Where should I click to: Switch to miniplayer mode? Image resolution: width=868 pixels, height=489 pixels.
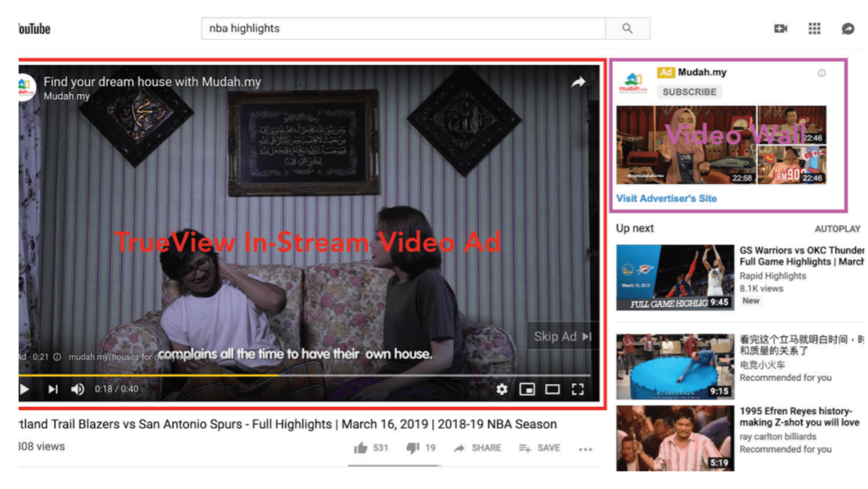527,389
